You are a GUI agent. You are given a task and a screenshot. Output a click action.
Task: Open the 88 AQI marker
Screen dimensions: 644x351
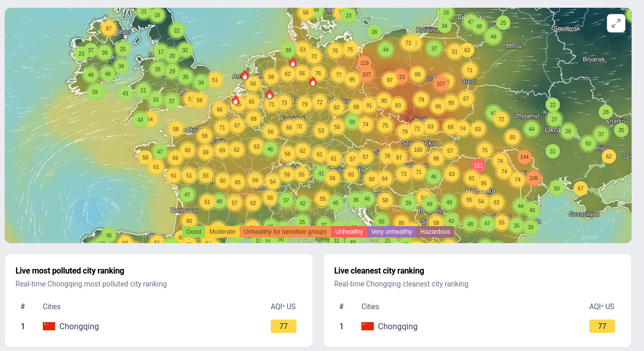[436, 158]
